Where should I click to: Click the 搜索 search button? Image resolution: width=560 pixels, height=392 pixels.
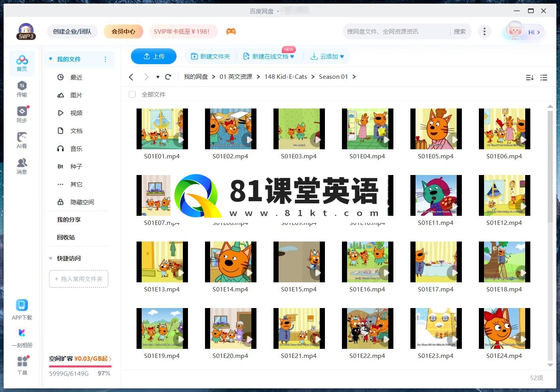click(x=460, y=31)
